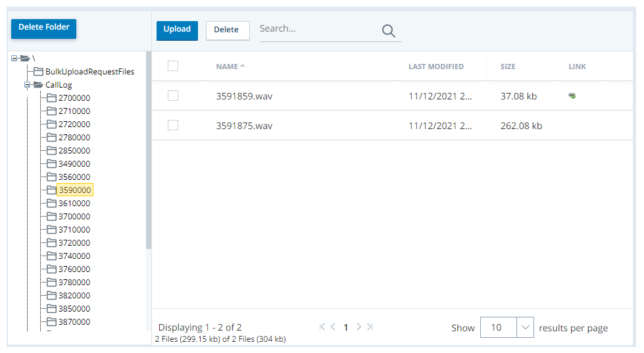The width and height of the screenshot is (644, 353).
Task: Click the file name 3591875.wav
Action: 244,126
